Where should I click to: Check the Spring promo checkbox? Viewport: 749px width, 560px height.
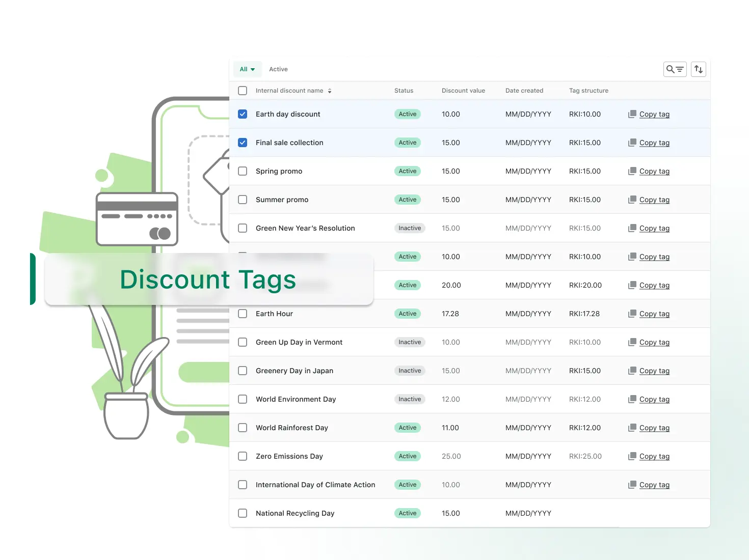243,171
